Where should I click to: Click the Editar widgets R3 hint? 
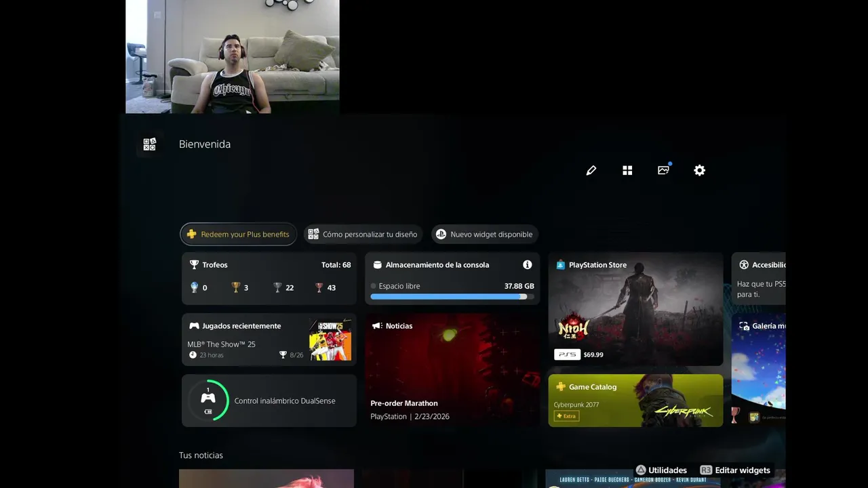735,470
